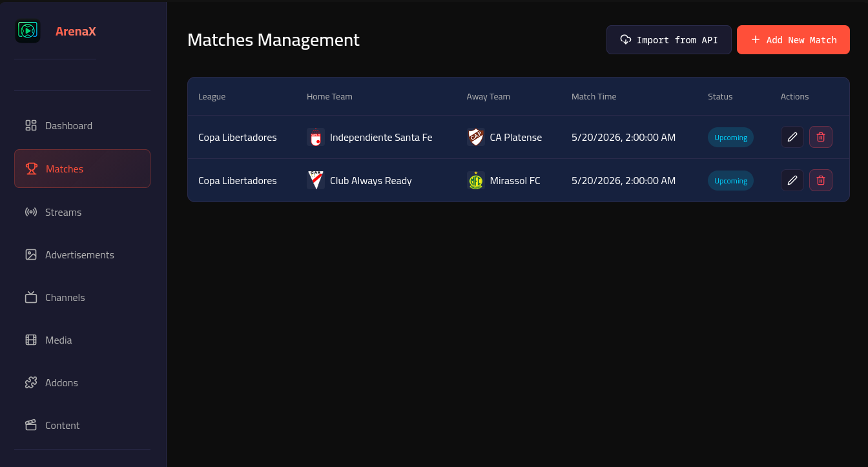The height and width of the screenshot is (467, 868).
Task: Click Upcoming status in Santa Fe row
Action: pyautogui.click(x=730, y=137)
